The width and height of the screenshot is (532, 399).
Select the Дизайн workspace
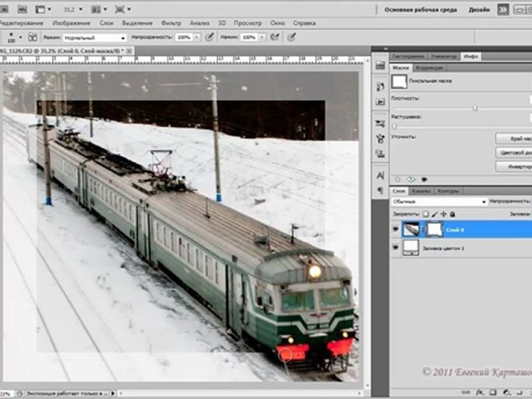479,10
